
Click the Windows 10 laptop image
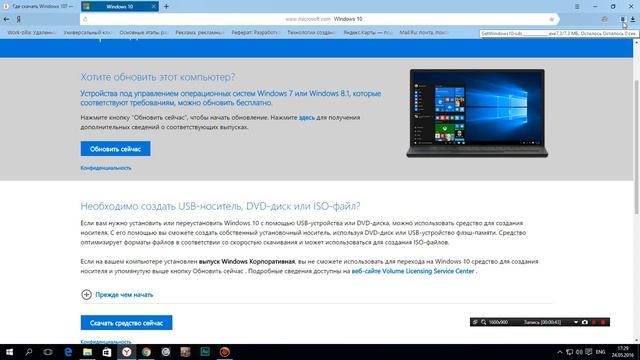477,113
